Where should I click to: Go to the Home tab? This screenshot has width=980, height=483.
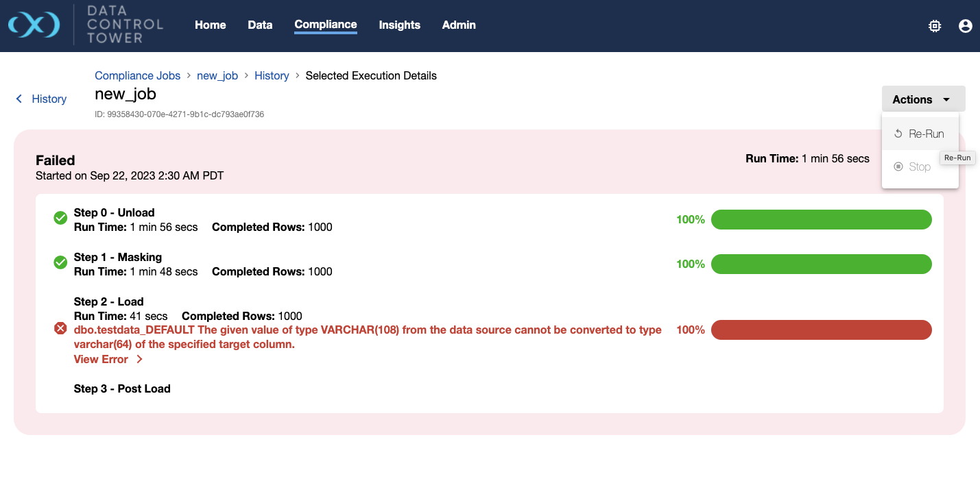(210, 25)
